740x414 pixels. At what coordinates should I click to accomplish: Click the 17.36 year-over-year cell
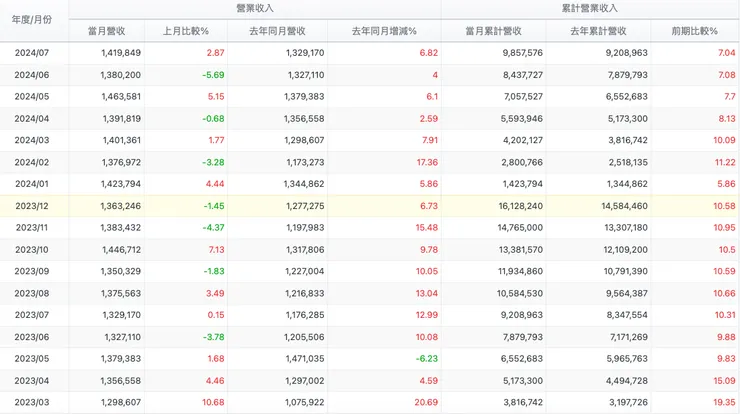(427, 162)
